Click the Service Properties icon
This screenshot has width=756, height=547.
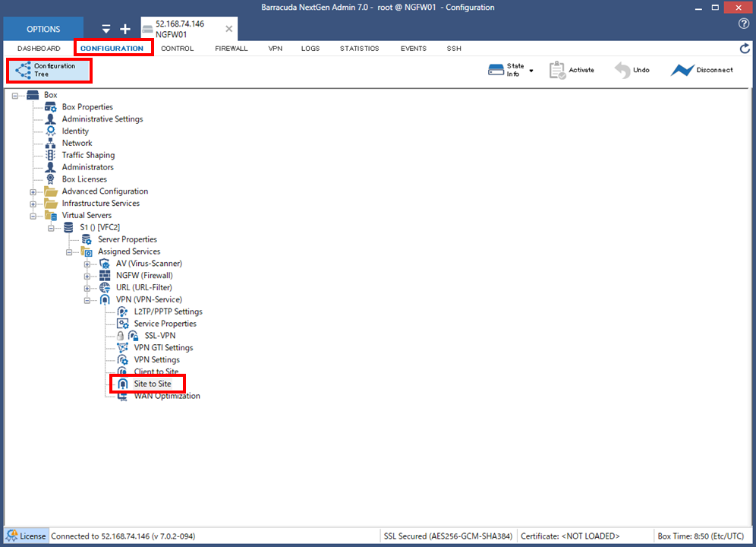click(123, 324)
